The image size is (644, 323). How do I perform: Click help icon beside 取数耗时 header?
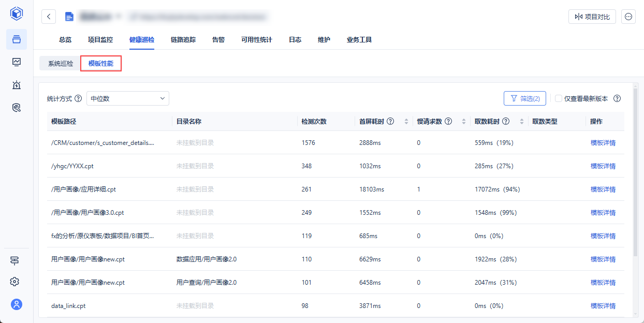pyautogui.click(x=506, y=122)
